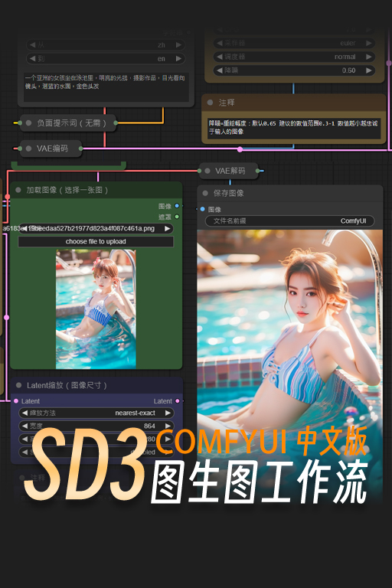Collapse the VAE编码 node via its gray dot
Screen dimensions: 392x588
point(28,149)
